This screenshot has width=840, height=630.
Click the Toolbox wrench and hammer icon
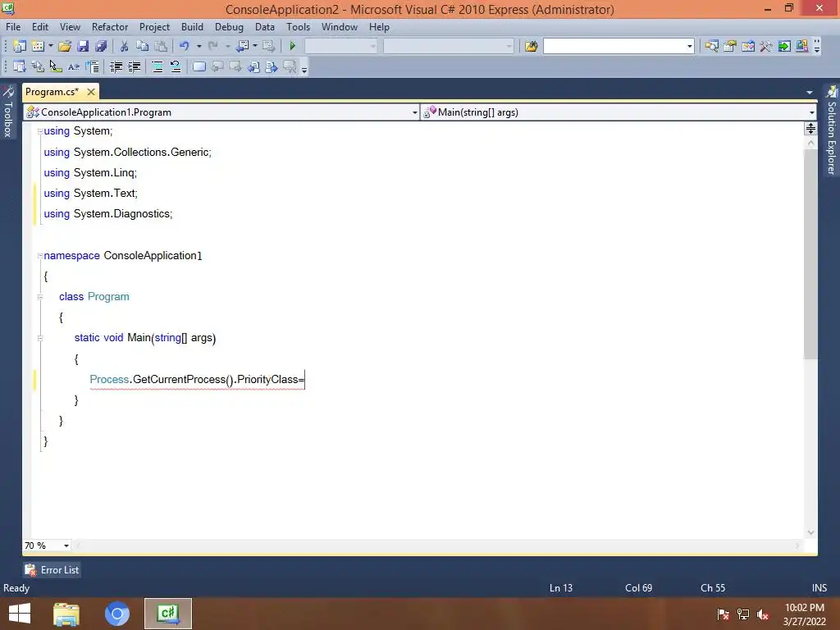766,46
